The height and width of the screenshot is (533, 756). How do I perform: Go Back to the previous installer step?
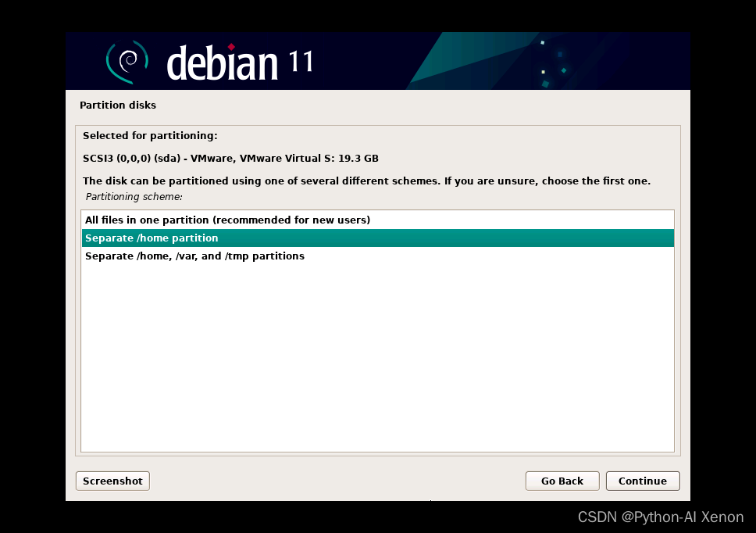[562, 481]
